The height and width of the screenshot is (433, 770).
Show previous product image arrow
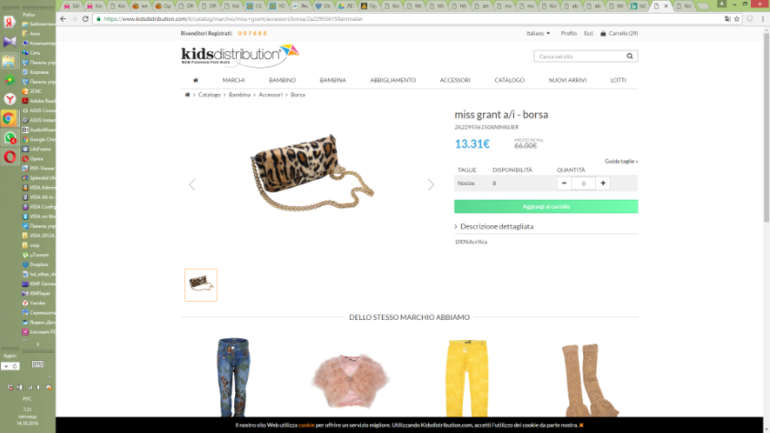pos(192,185)
